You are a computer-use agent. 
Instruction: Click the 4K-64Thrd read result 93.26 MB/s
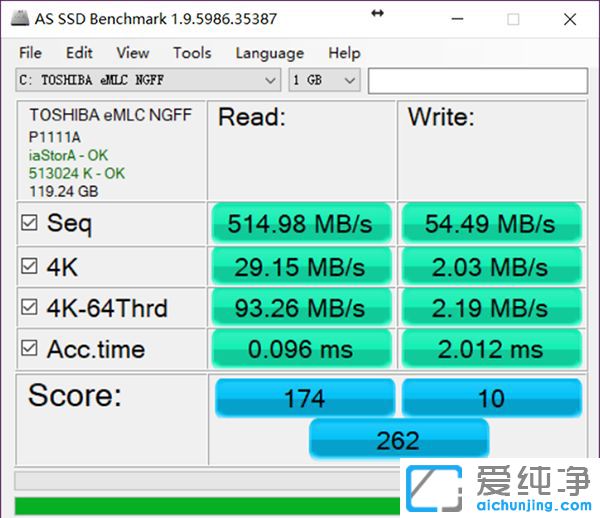(x=301, y=308)
